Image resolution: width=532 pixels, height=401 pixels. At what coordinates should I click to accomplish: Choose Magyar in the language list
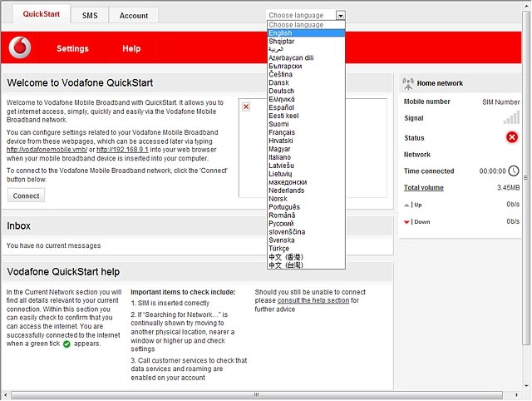[x=306, y=149]
